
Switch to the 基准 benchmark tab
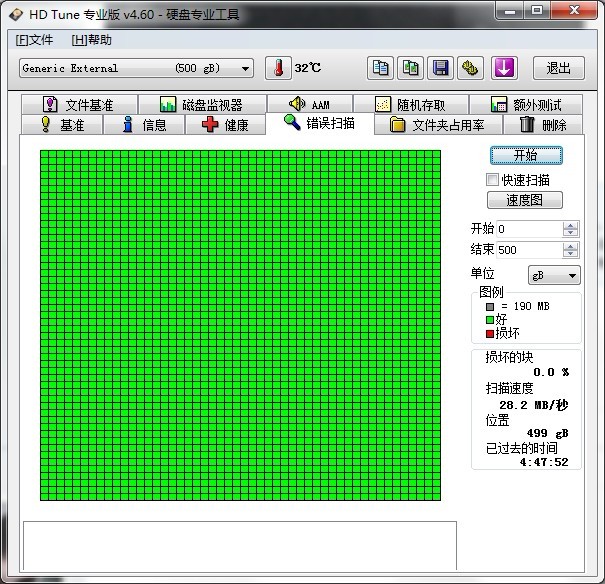click(62, 125)
